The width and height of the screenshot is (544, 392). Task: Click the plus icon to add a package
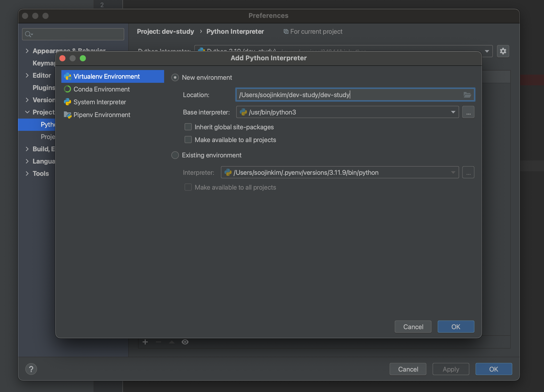click(x=145, y=342)
